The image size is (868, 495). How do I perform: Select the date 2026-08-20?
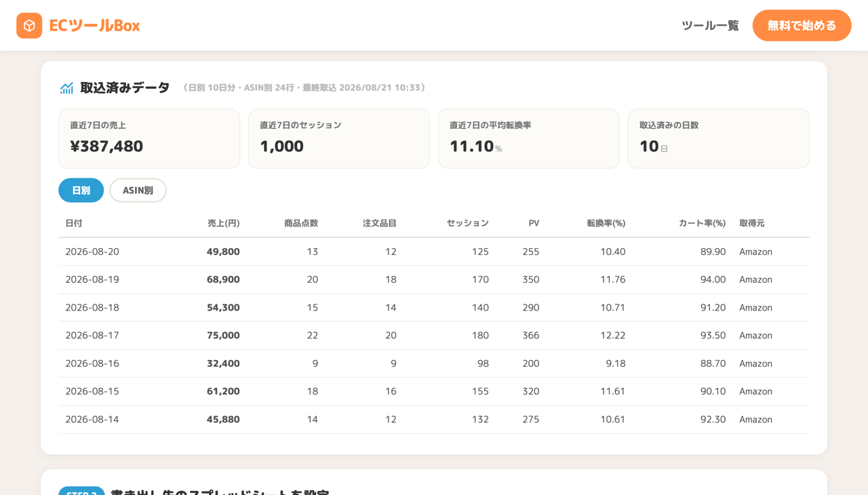pos(92,252)
